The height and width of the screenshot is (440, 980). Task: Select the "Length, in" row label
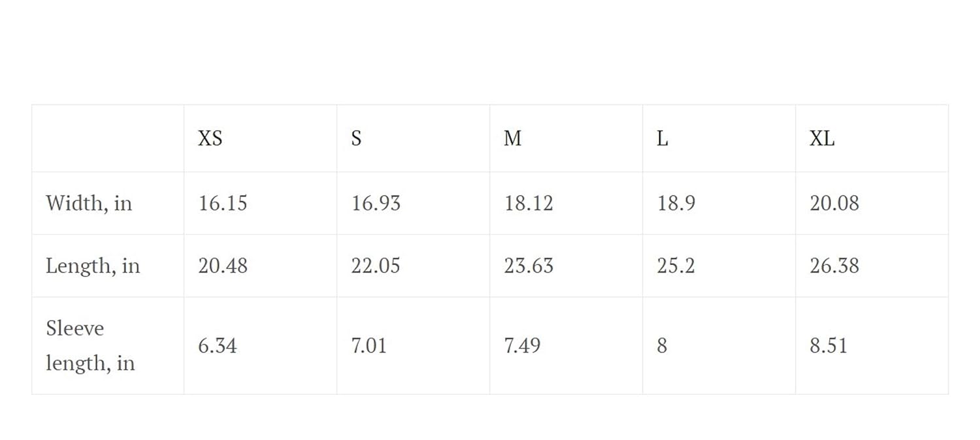pos(93,266)
